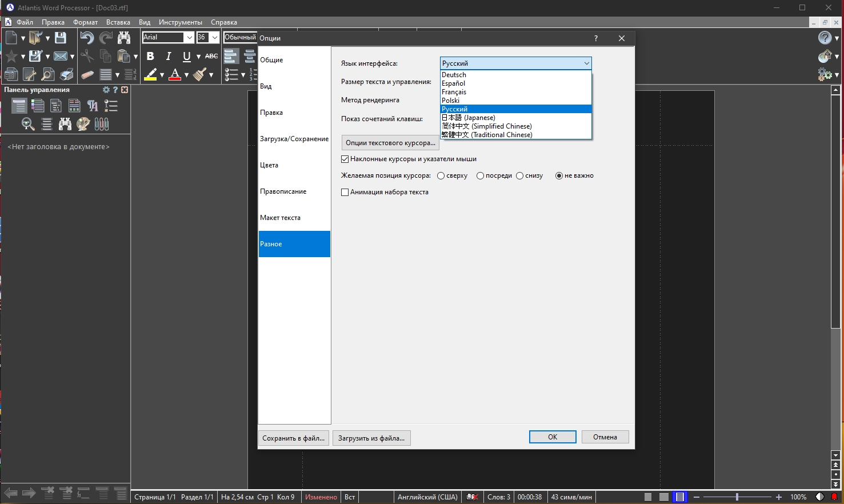Click the Arial font name field

163,38
